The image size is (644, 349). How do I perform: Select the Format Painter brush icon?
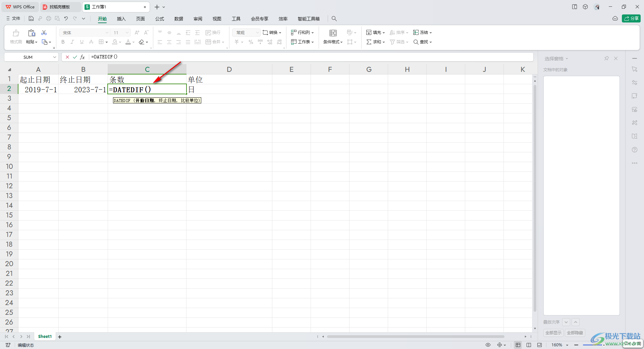(x=16, y=33)
